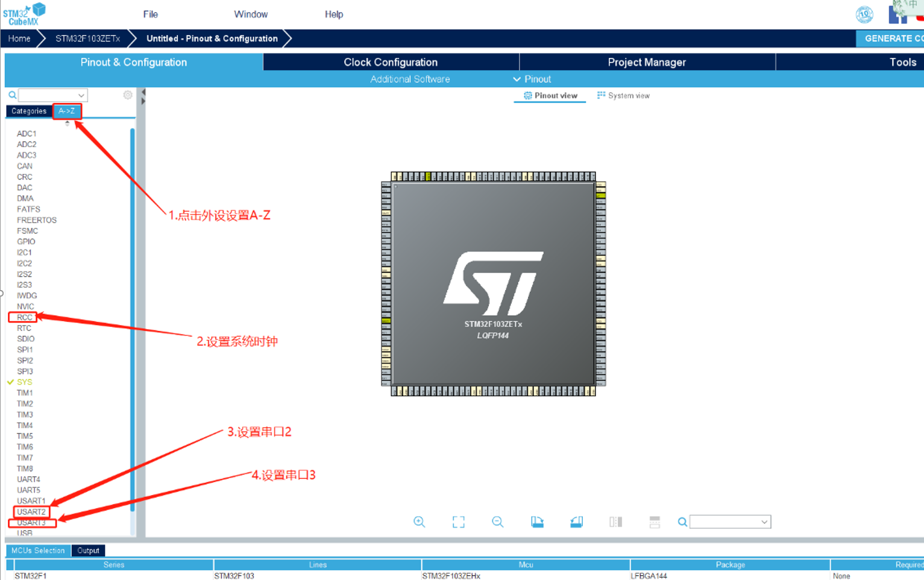Screen dimensions: 924x580
Task: Expand the peripheral search combo box
Action: pos(82,95)
